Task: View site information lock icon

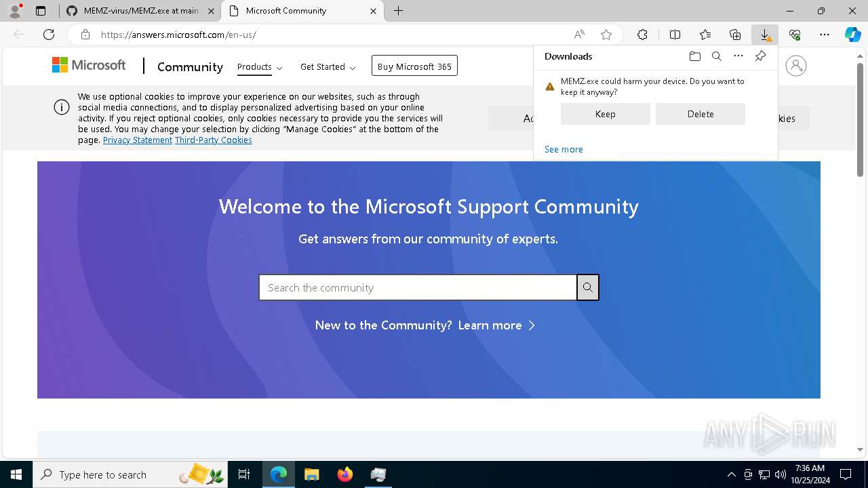Action: pos(85,35)
